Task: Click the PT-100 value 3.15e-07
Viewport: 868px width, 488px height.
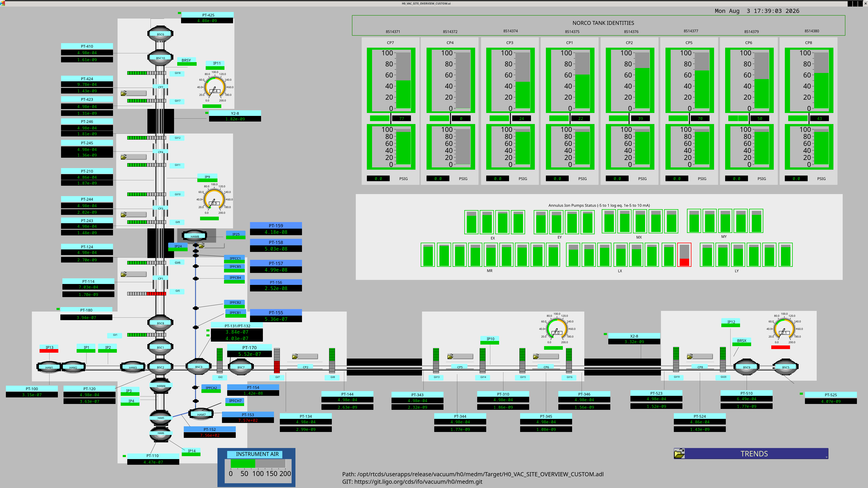Action: [32, 395]
